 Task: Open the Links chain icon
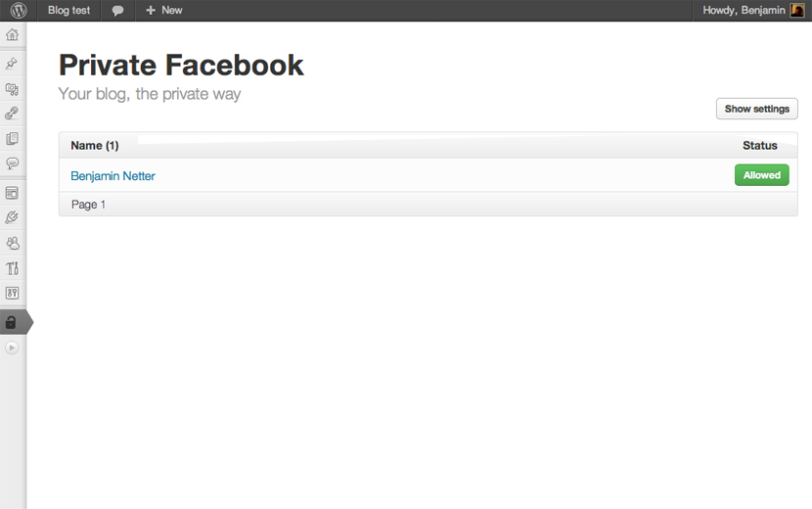(x=12, y=113)
